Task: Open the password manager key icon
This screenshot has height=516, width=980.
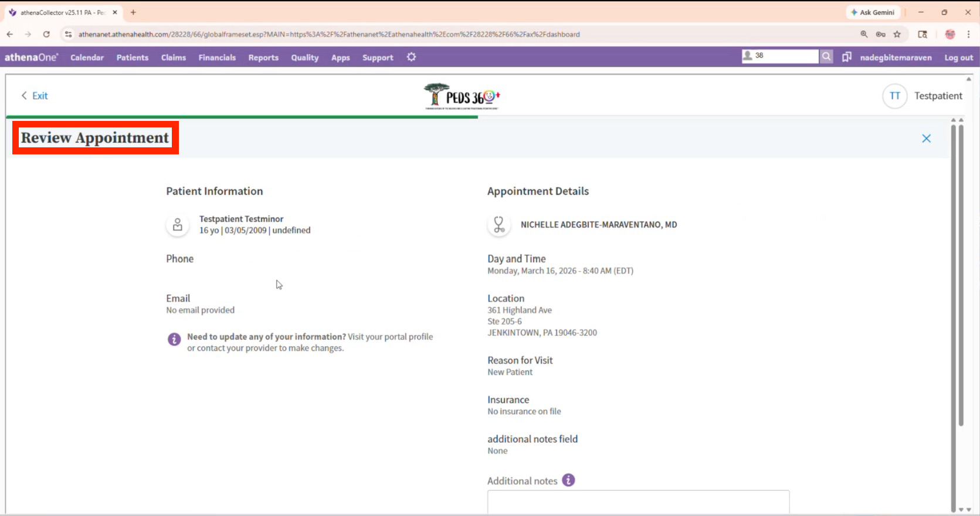Action: point(880,35)
